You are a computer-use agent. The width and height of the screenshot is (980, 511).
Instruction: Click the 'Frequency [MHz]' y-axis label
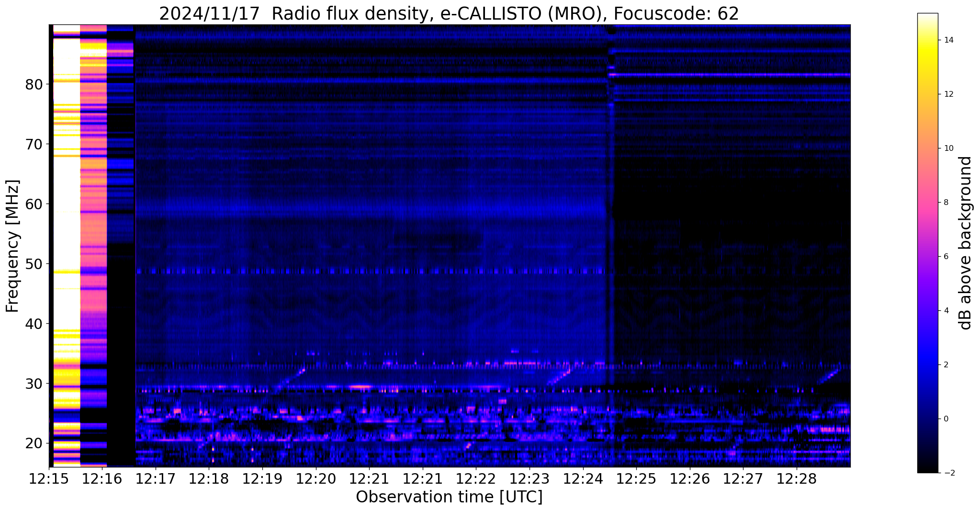[13, 246]
